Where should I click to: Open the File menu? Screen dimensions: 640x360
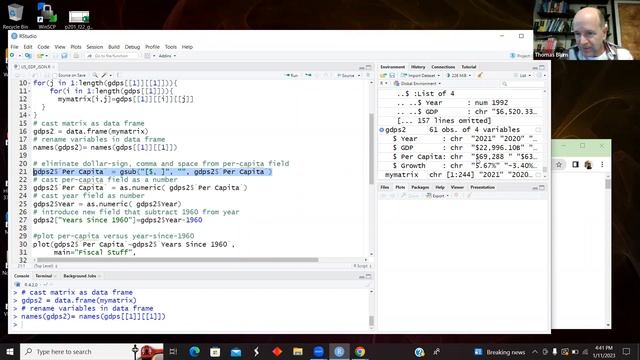coord(14,47)
